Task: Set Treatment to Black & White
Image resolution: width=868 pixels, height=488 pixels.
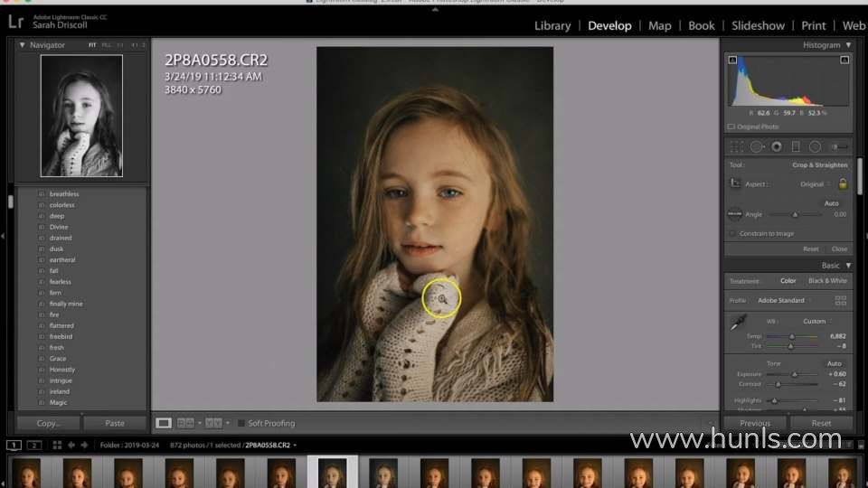Action: pos(827,281)
